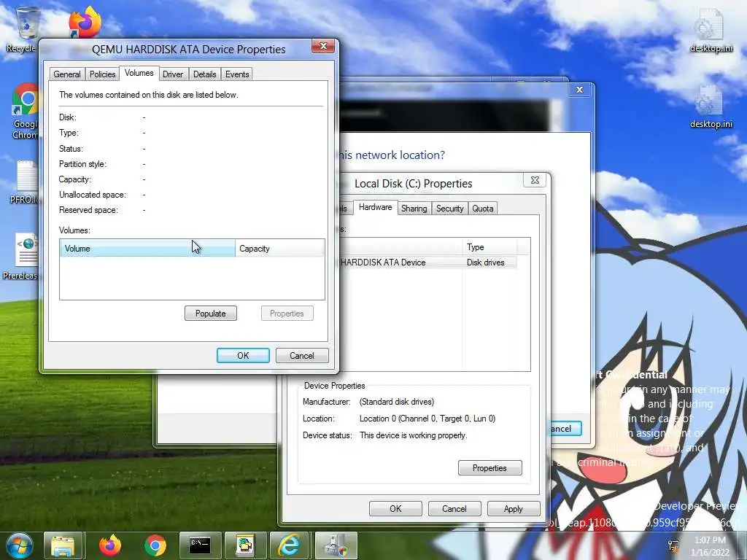
Task: Open Quota tab in Local Disk Properties
Action: pyautogui.click(x=483, y=209)
